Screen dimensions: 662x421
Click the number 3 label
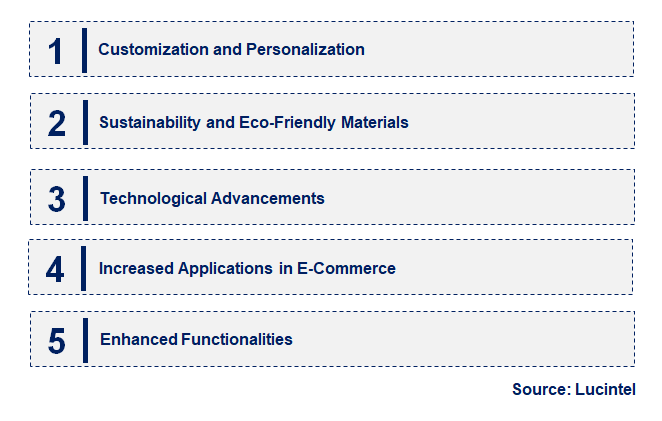(x=57, y=199)
